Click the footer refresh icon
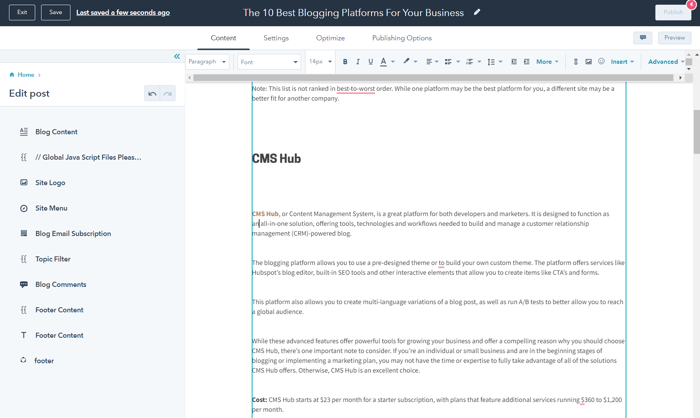Image resolution: width=700 pixels, height=418 pixels. point(23,360)
